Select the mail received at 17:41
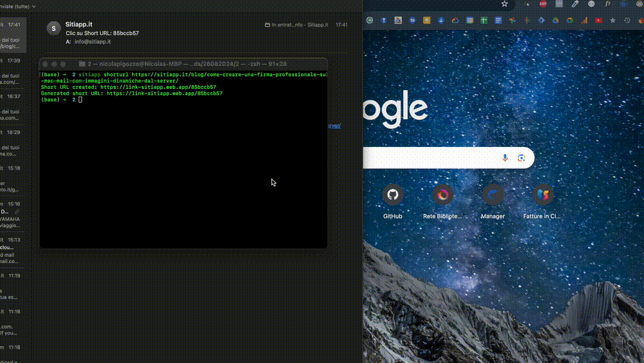This screenshot has height=363, width=644. pos(13,35)
